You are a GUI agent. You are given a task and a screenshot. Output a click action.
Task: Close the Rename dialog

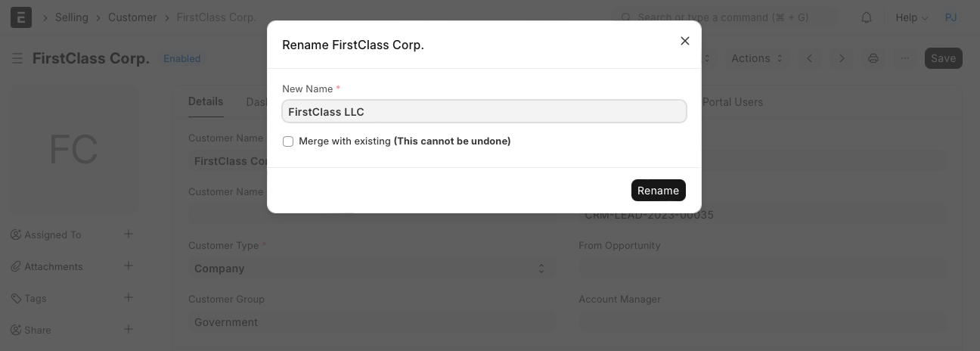685,41
